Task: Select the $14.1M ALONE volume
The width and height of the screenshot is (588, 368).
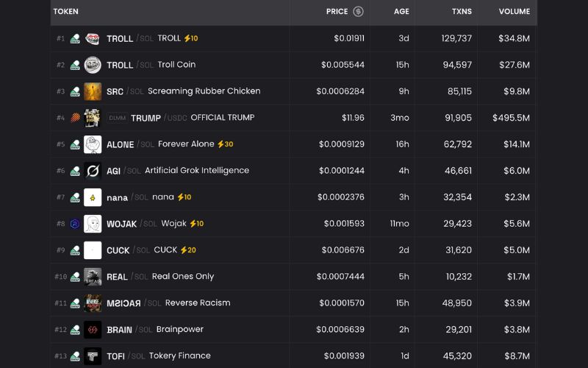Action: (x=517, y=144)
